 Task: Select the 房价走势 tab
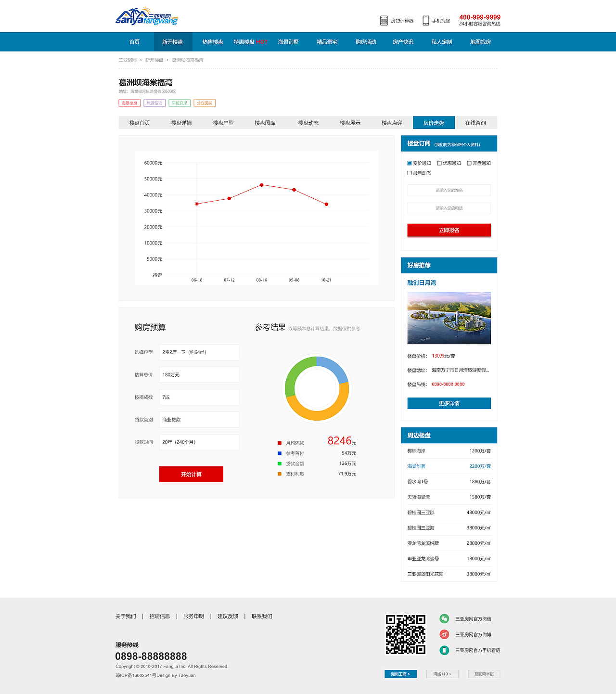click(434, 123)
